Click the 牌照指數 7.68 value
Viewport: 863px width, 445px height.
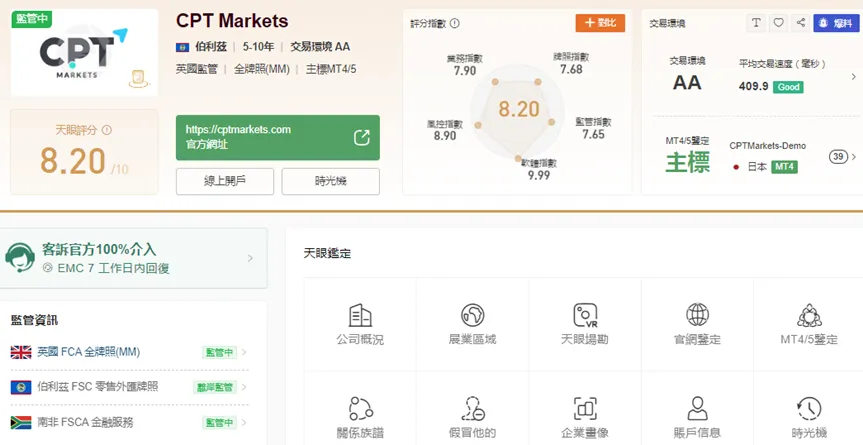(x=571, y=69)
